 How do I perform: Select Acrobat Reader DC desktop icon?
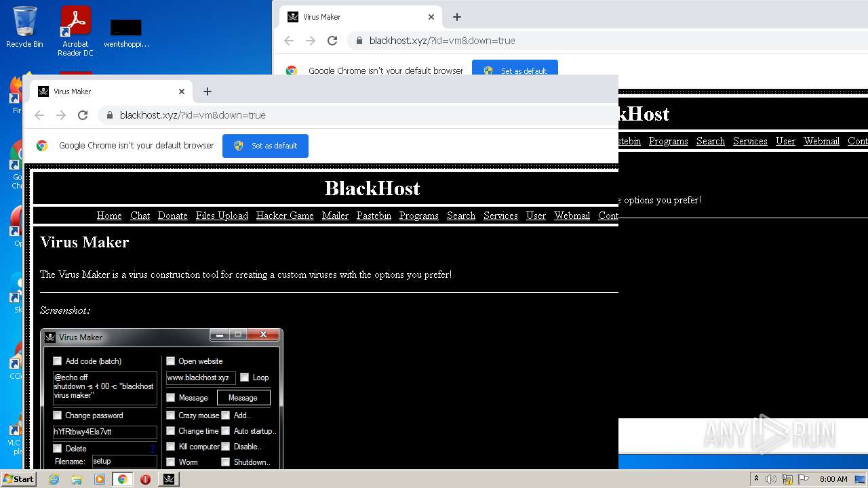(x=75, y=31)
